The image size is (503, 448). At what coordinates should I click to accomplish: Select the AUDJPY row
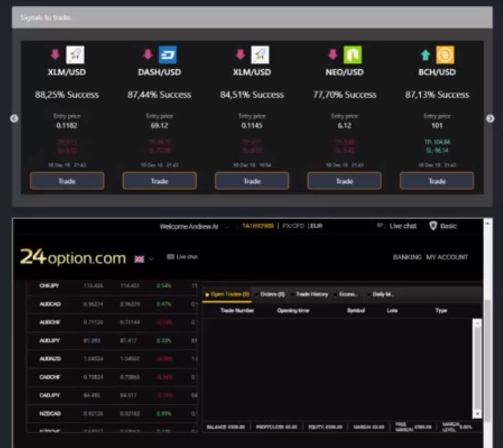point(112,340)
